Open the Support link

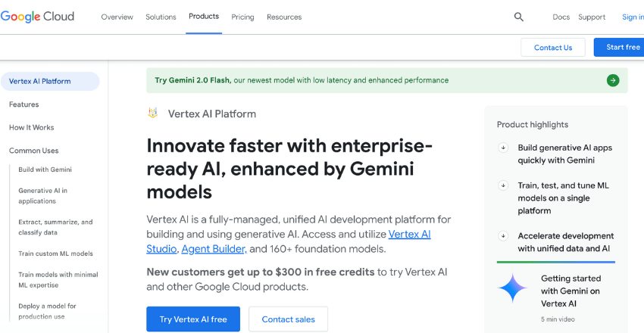click(x=592, y=17)
